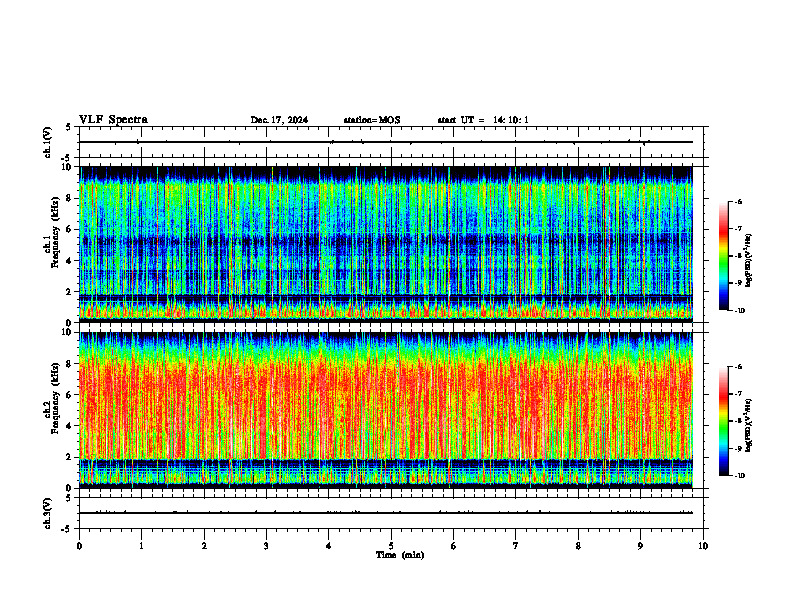Screen dimensions: 792x612
Task: Click time axis tick label "0"
Action: point(79,546)
